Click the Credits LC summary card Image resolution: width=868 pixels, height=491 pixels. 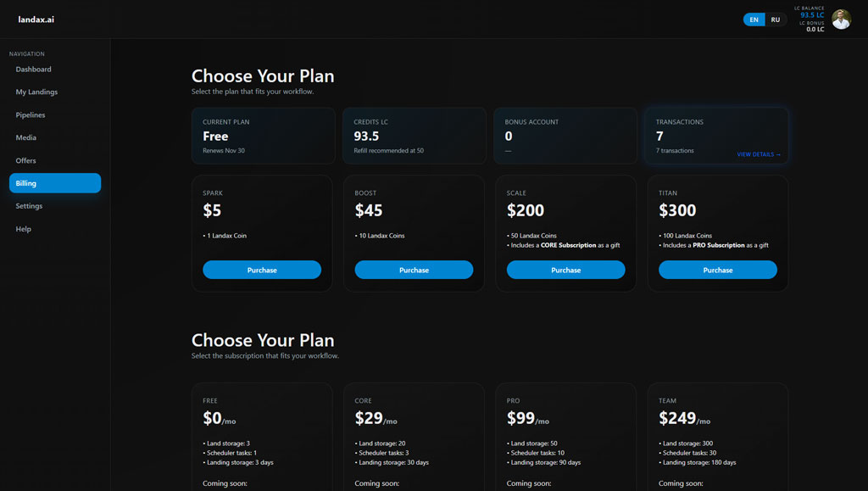[414, 136]
